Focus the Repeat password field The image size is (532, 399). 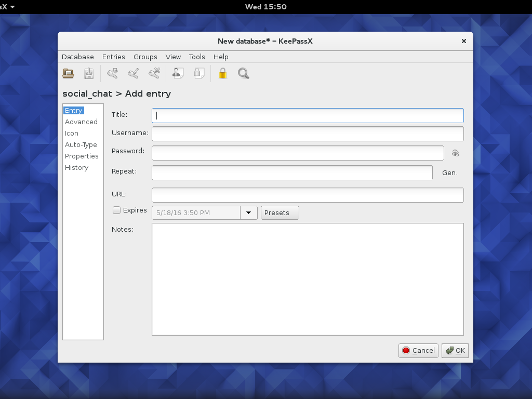click(292, 172)
